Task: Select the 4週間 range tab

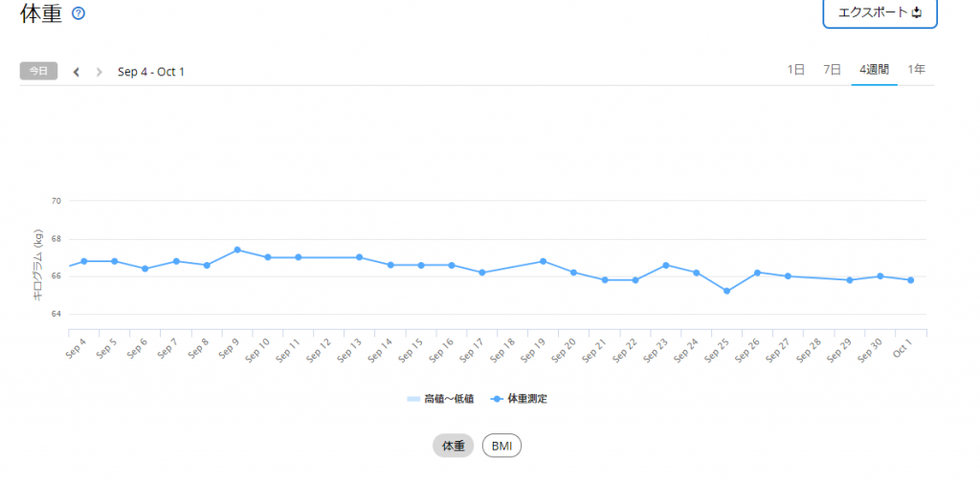Action: pos(874,69)
